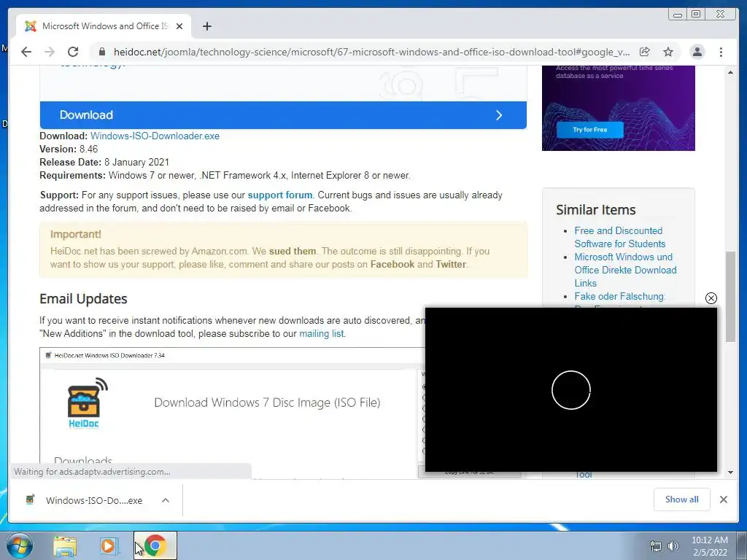Open the Chrome profile avatar menu
Image resolution: width=747 pixels, height=560 pixels.
coord(697,52)
